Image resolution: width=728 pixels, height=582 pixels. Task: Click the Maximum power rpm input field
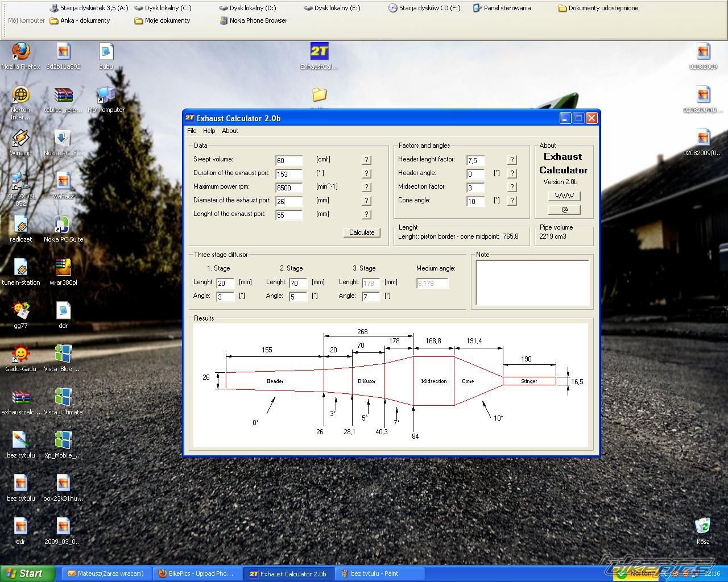tap(289, 188)
